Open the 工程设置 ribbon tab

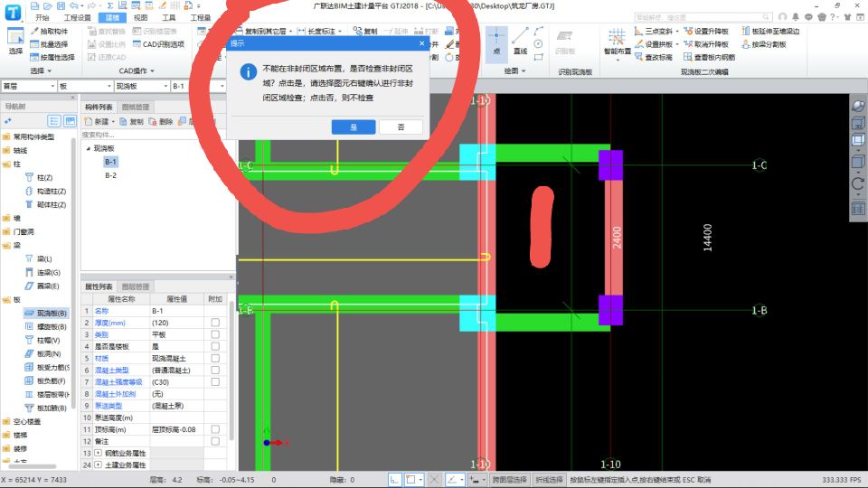(77, 18)
